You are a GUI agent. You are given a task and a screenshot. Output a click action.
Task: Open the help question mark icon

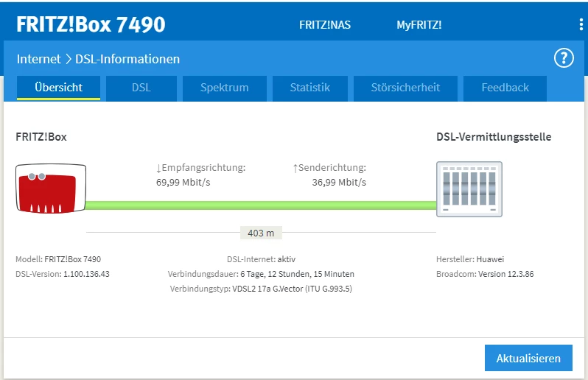pyautogui.click(x=564, y=58)
